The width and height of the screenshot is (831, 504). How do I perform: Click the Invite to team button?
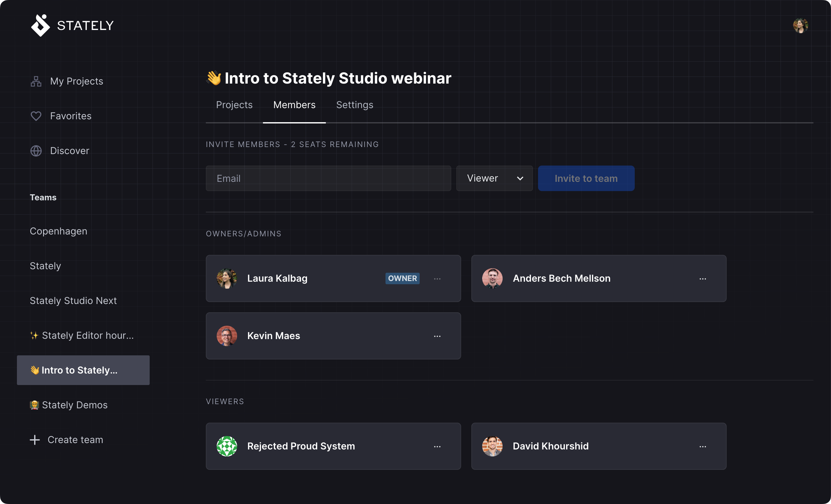(x=586, y=178)
